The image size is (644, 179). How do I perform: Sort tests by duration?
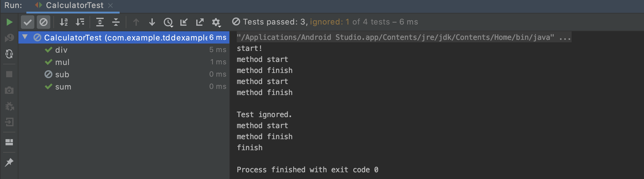(80, 22)
